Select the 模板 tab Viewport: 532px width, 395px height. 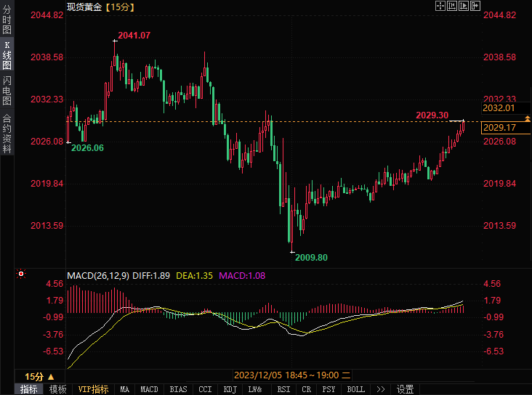click(x=57, y=389)
